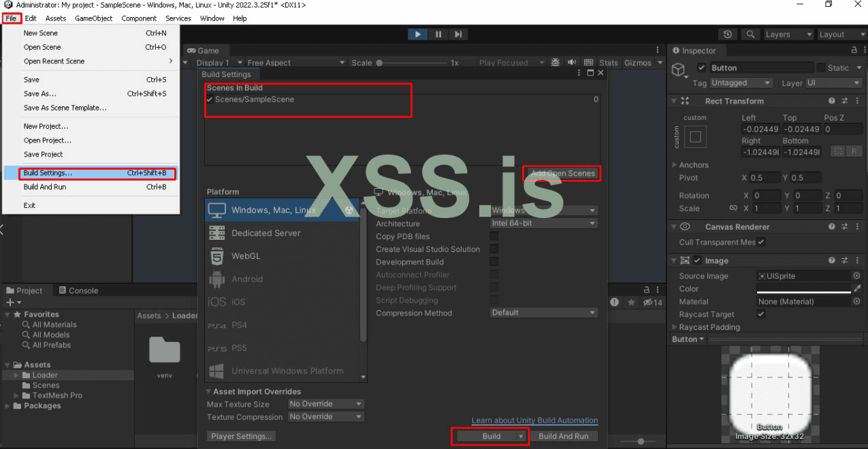Image resolution: width=868 pixels, height=449 pixels.
Task: Toggle the keyboard shortcuts icon in Game view
Action: (588, 63)
